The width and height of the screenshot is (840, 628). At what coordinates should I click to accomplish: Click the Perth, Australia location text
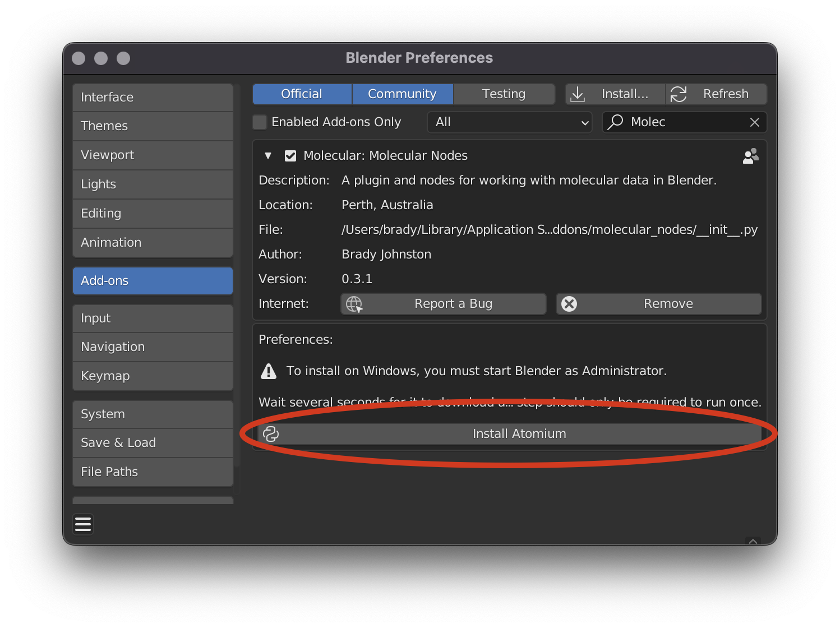point(387,205)
